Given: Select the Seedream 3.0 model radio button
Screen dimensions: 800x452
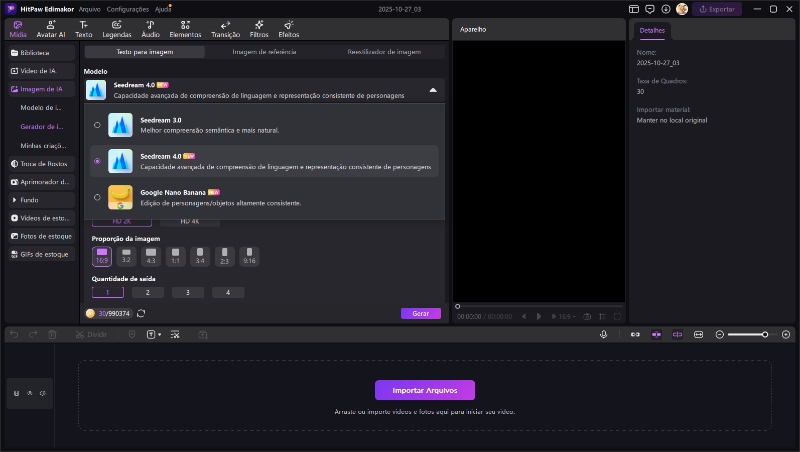Looking at the screenshot, I should (x=97, y=125).
